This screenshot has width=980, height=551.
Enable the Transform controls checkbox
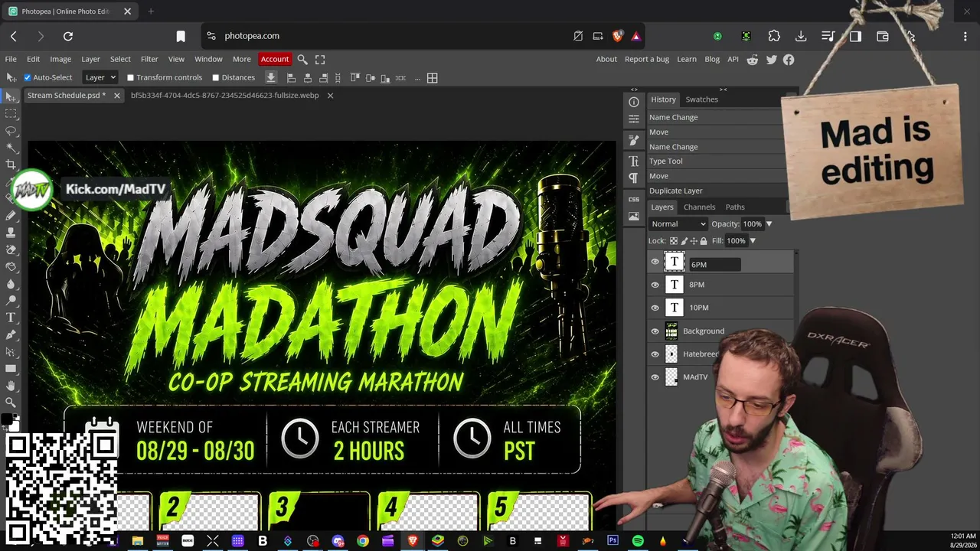pyautogui.click(x=130, y=77)
